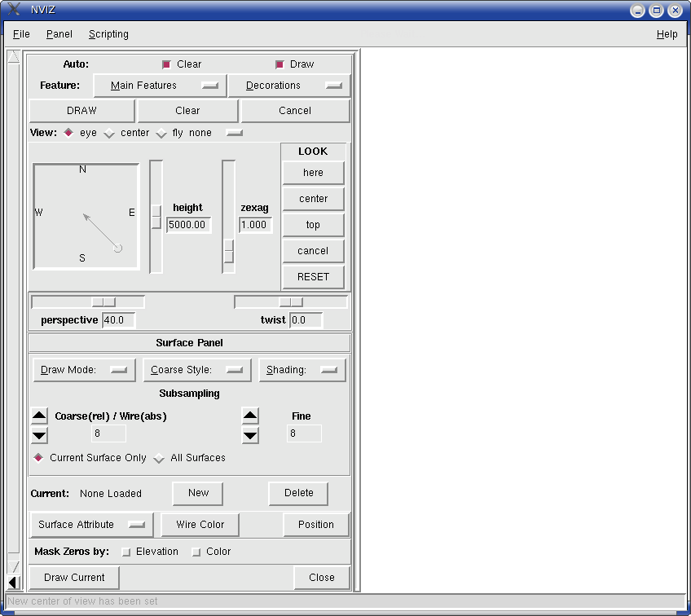Click the perspective value field
The height and width of the screenshot is (616, 691).
click(118, 320)
